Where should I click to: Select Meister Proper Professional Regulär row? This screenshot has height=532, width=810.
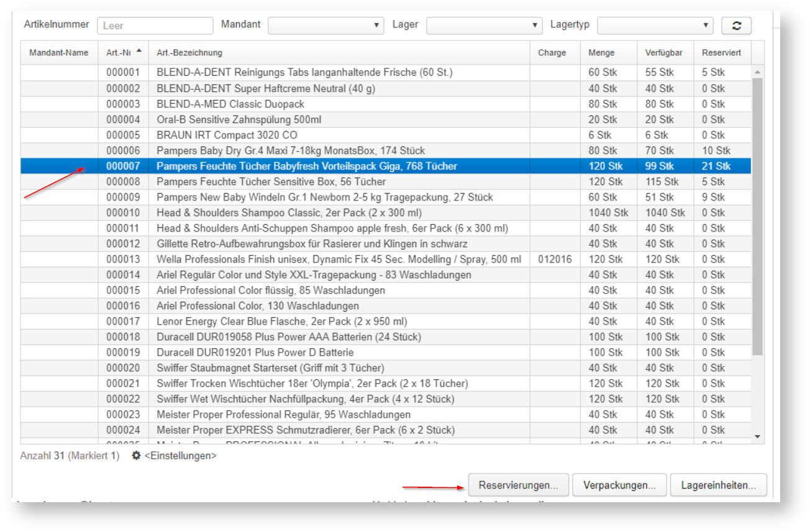point(386,414)
